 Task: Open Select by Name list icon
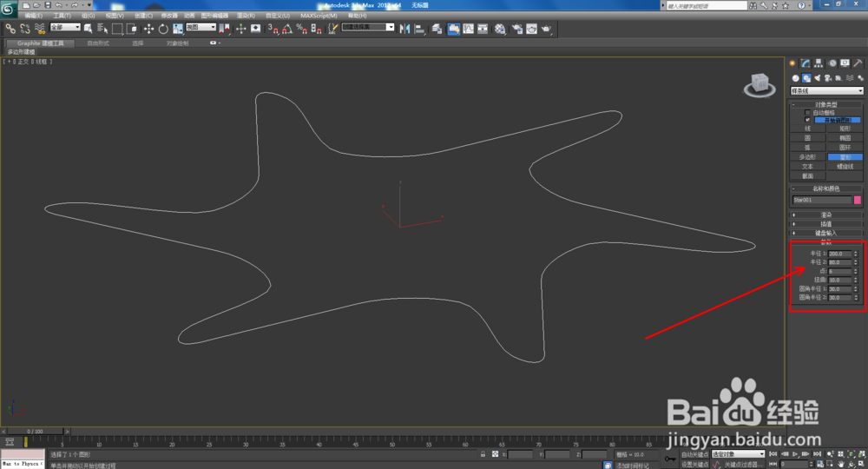102,29
